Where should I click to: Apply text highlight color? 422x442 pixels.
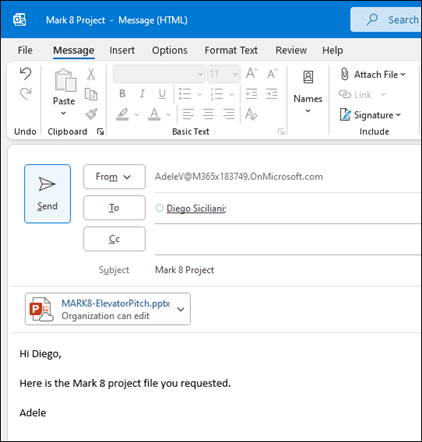click(122, 114)
